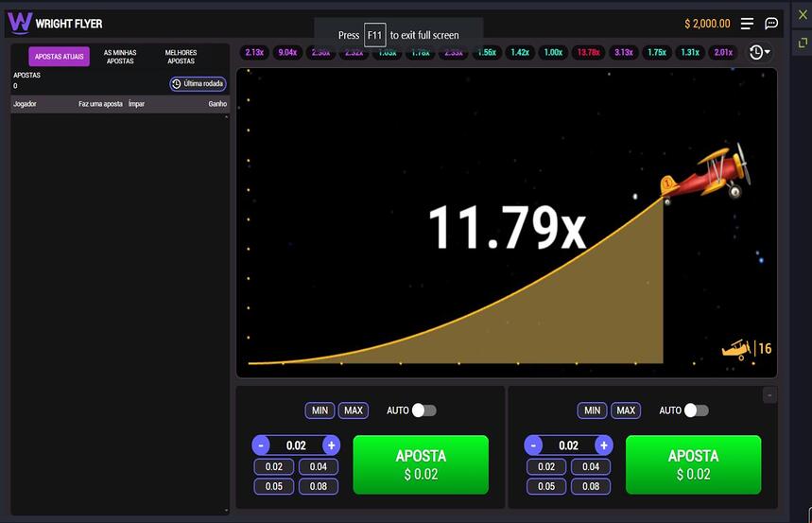This screenshot has width=812, height=523.
Task: Choose 0.02 preset in right bet panel
Action: coord(546,466)
